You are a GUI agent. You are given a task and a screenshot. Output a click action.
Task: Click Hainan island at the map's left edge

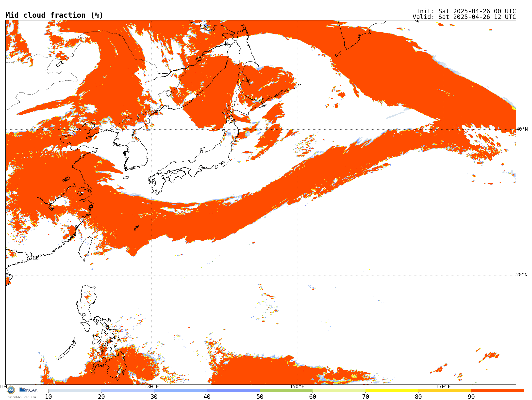(x=9, y=280)
